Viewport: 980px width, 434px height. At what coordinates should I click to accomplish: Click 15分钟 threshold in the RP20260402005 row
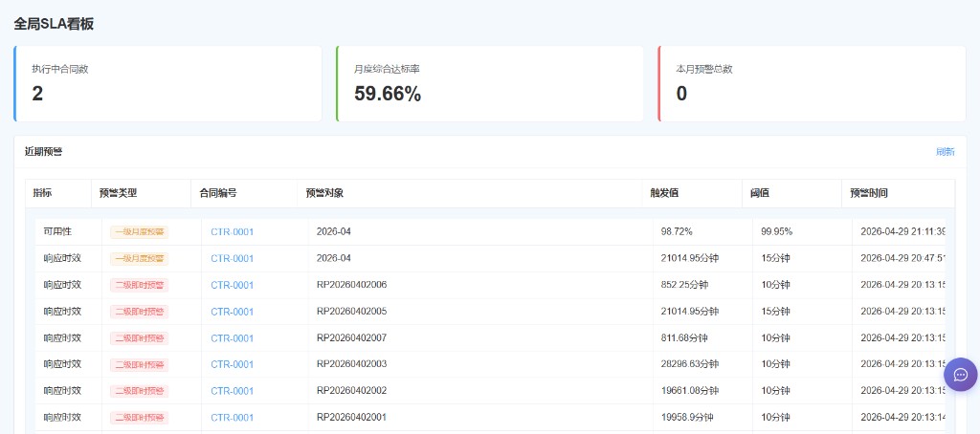[775, 312]
